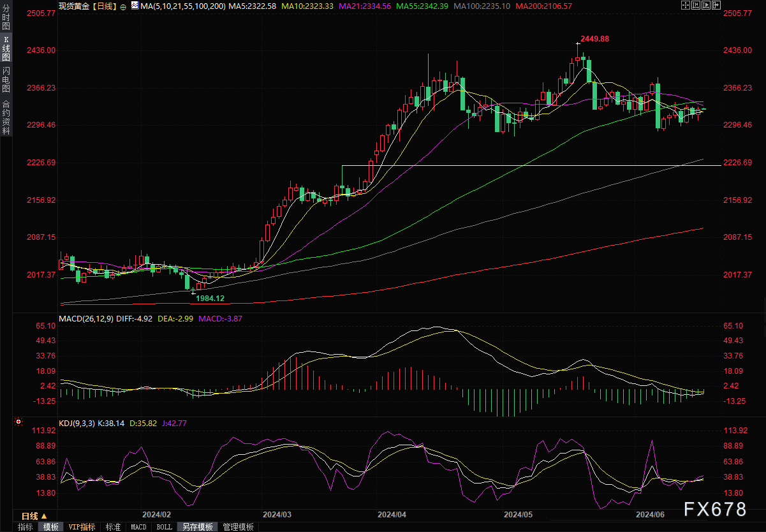Apply the BOLL template button
The height and width of the screenshot is (532, 766).
(164, 527)
